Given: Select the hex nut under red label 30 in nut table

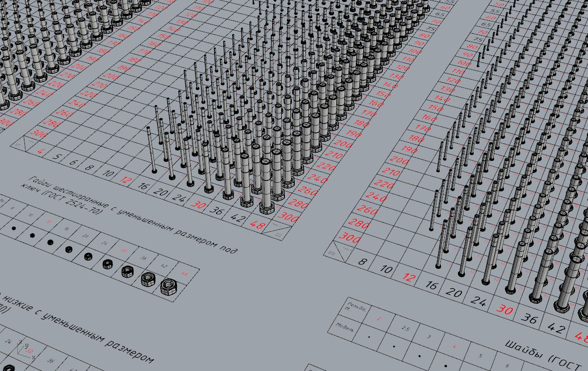Looking at the screenshot, I should (108, 264).
